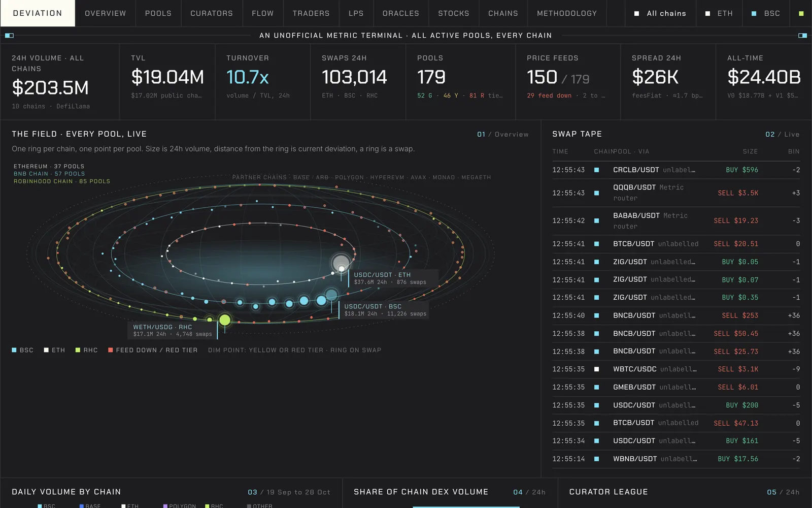Open USDC/USDT BSC pool label
The width and height of the screenshot is (812, 508).
tap(385, 310)
